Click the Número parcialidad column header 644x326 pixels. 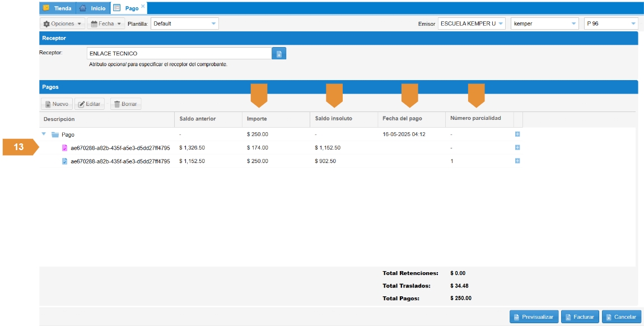480,119
